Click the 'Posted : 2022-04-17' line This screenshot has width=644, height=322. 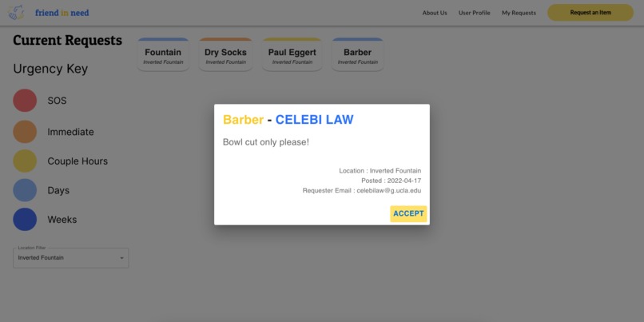pos(391,181)
